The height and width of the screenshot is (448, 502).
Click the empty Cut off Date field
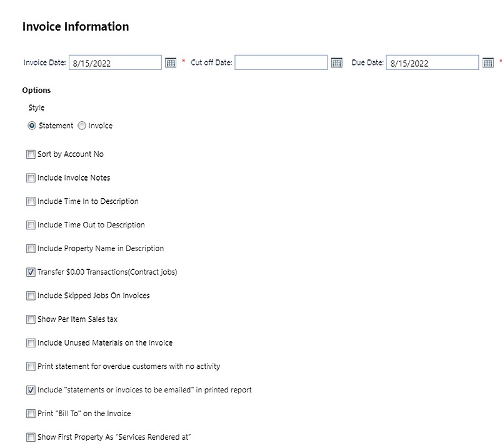[x=281, y=62]
